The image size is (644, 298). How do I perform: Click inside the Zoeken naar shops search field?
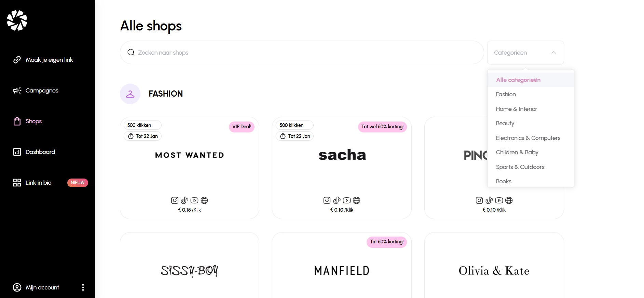pyautogui.click(x=239, y=52)
